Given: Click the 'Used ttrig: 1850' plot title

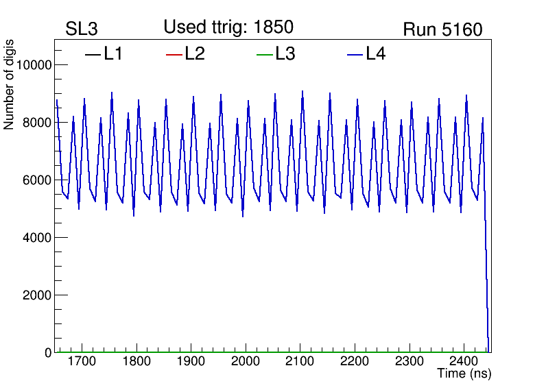Looking at the screenshot, I should [x=228, y=27].
